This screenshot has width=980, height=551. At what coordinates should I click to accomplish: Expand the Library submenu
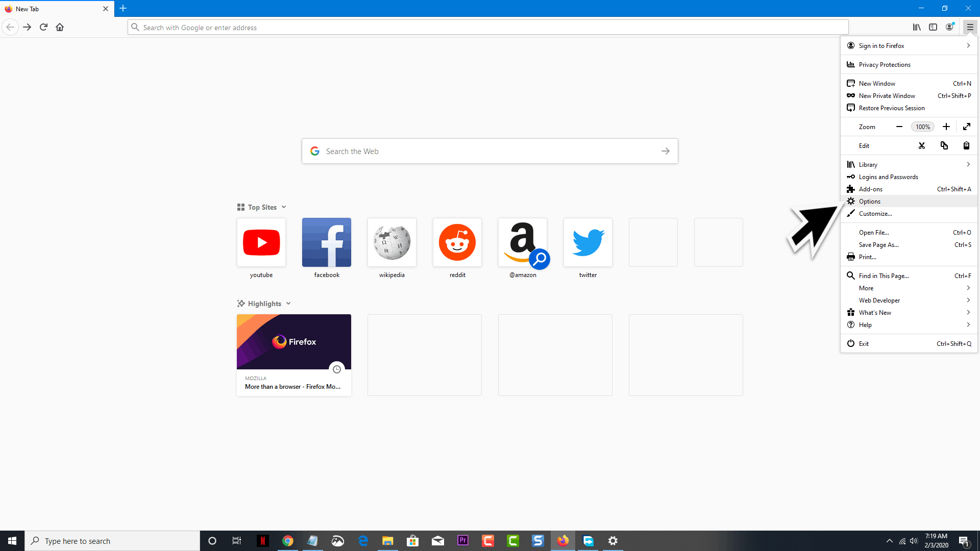(909, 165)
